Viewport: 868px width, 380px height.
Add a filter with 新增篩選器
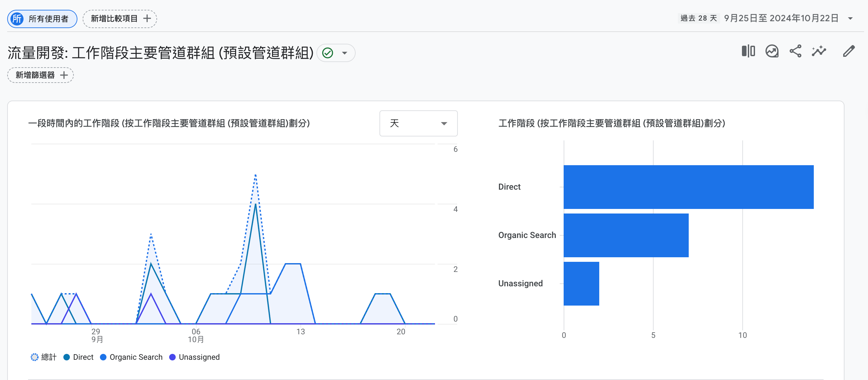pos(40,75)
